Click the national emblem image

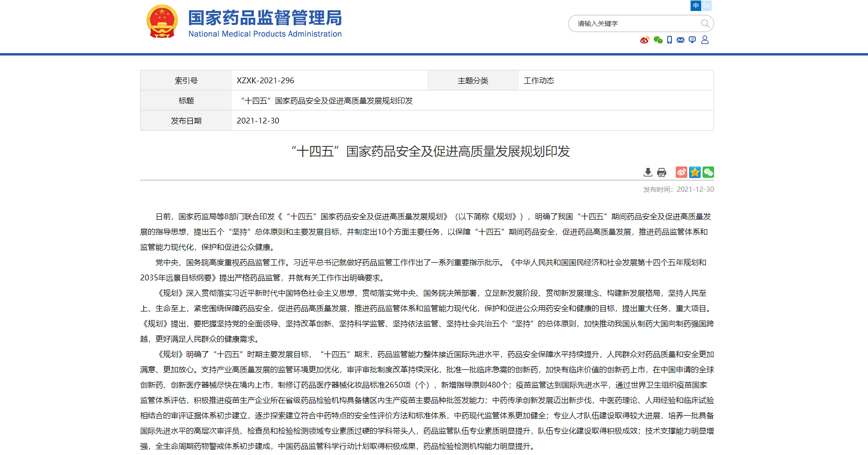(x=162, y=22)
